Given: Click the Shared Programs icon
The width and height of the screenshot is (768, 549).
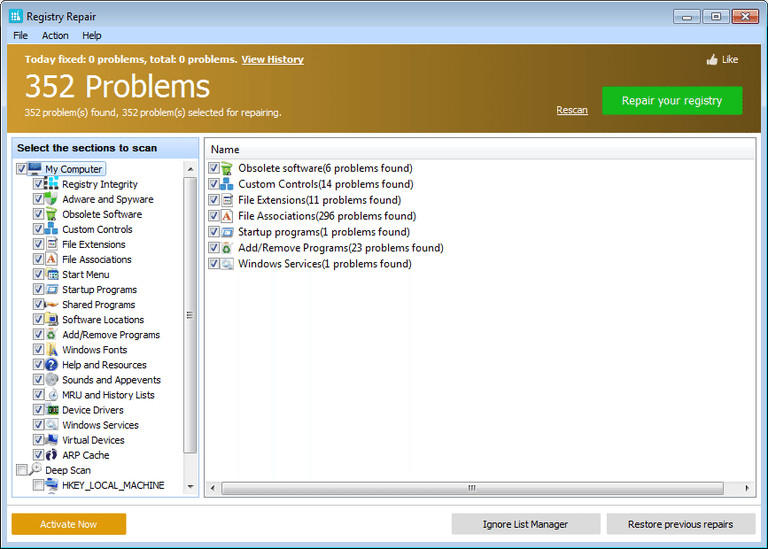Looking at the screenshot, I should click(x=51, y=304).
